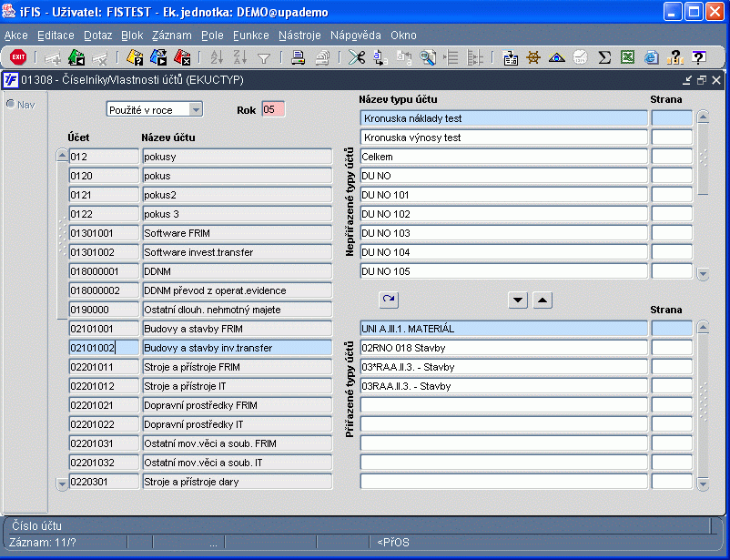Click down arrow of assigned types scrollbar
The width and height of the screenshot is (730, 560).
(x=703, y=484)
